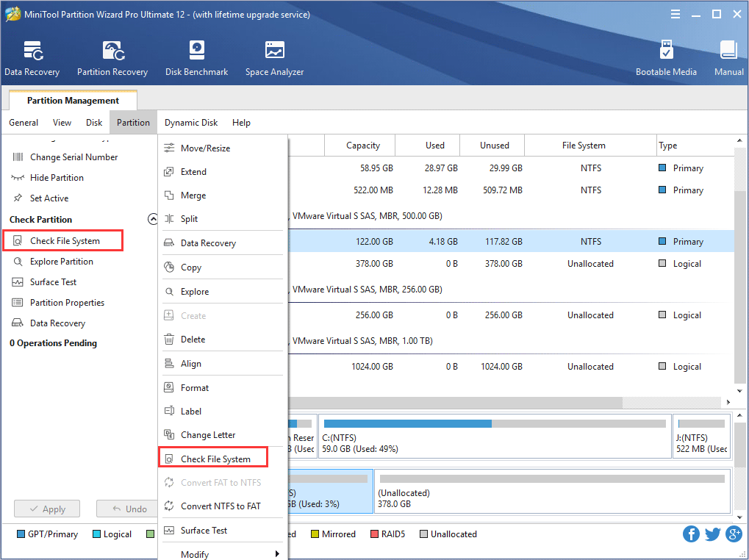Viewport: 749px width, 560px height.
Task: Start Disk Benchmark
Action: [196, 57]
